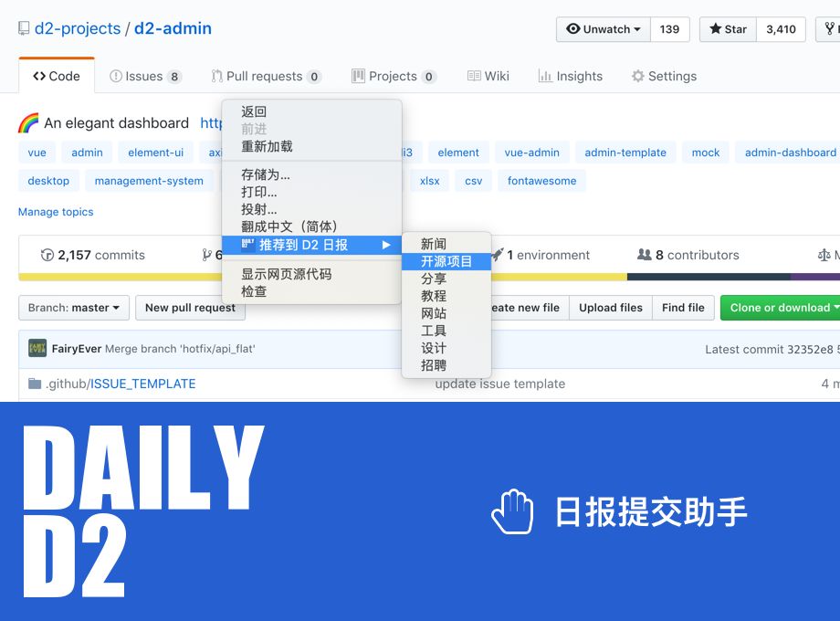The height and width of the screenshot is (621, 840).
Task: Open the Wiki tab
Action: pyautogui.click(x=488, y=76)
